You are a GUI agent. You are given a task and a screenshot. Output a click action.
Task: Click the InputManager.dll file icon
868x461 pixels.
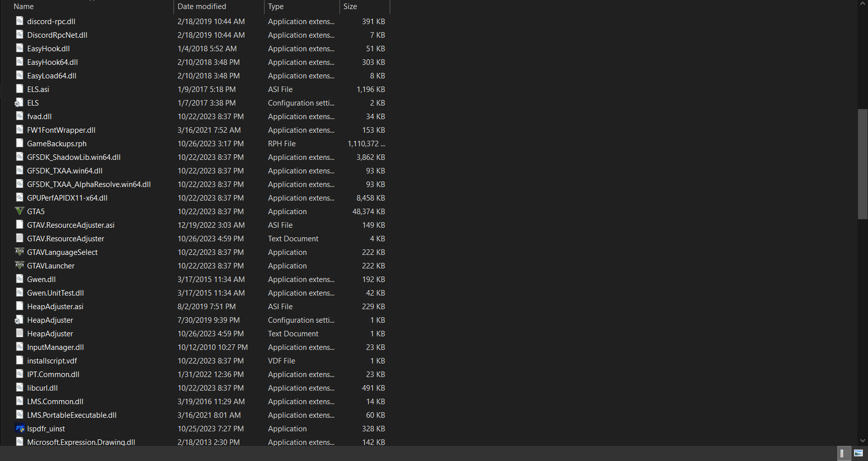(x=20, y=347)
